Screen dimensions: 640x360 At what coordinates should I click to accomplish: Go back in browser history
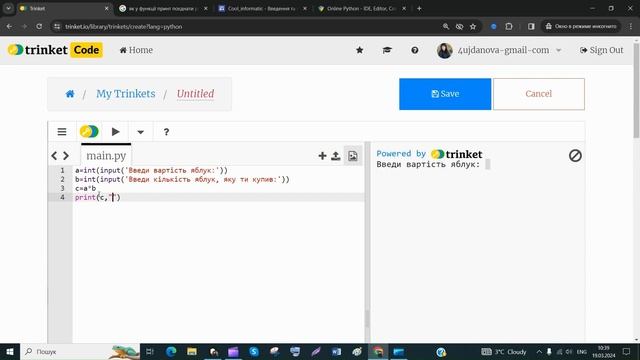click(x=9, y=27)
